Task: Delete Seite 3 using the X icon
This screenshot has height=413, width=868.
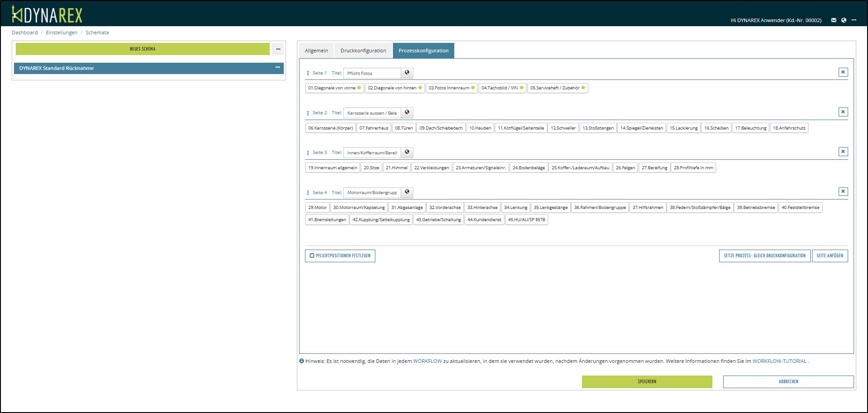Action: [843, 152]
